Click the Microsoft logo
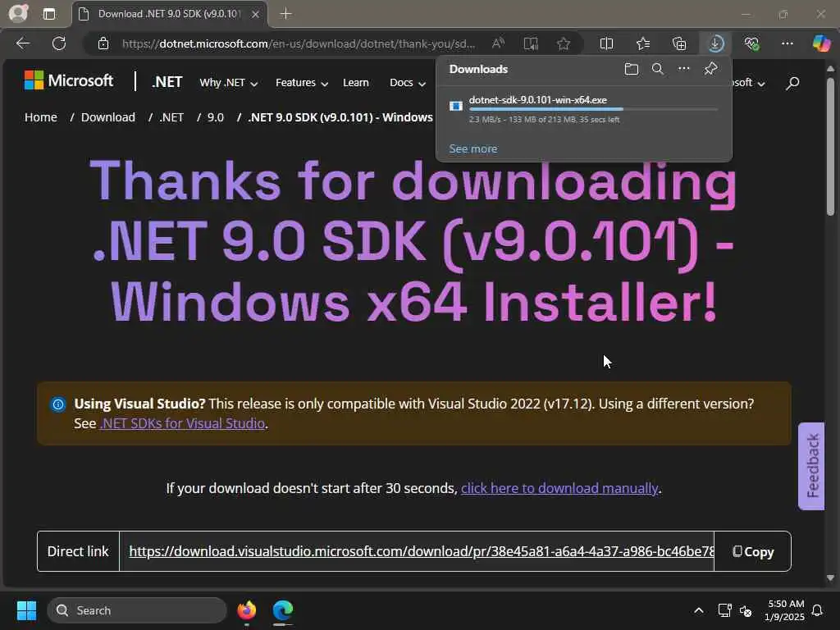 pos(69,81)
